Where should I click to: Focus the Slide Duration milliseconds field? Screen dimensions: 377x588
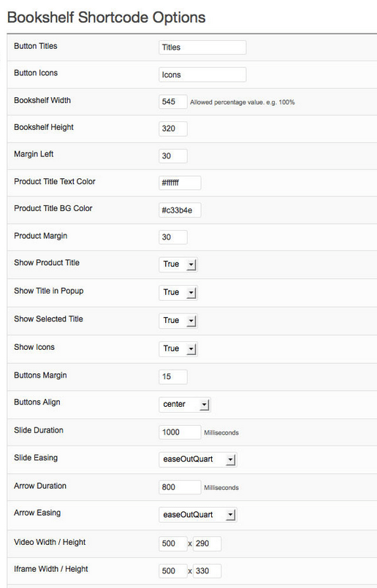point(180,432)
